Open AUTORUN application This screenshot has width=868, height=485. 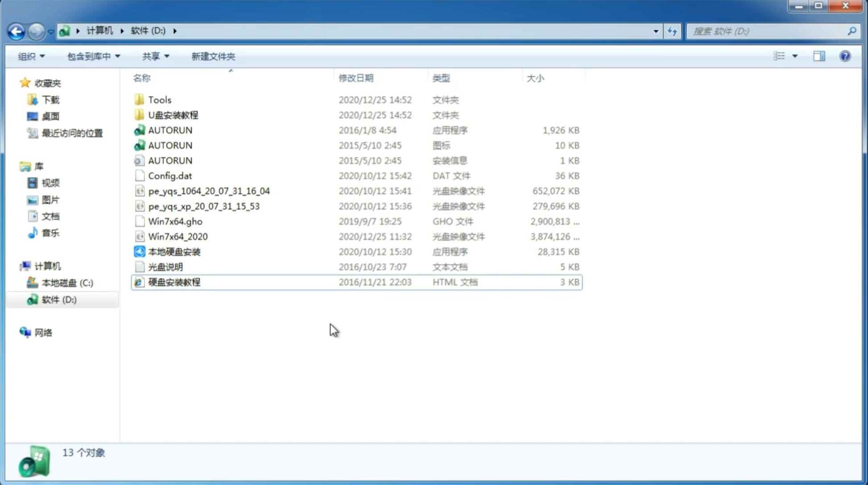click(x=170, y=130)
